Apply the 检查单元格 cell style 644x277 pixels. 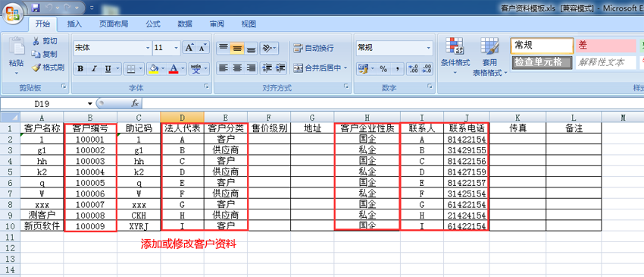point(542,62)
